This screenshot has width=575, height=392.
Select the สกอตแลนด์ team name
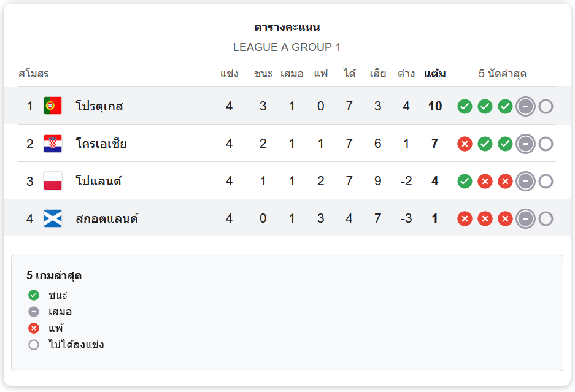(107, 218)
